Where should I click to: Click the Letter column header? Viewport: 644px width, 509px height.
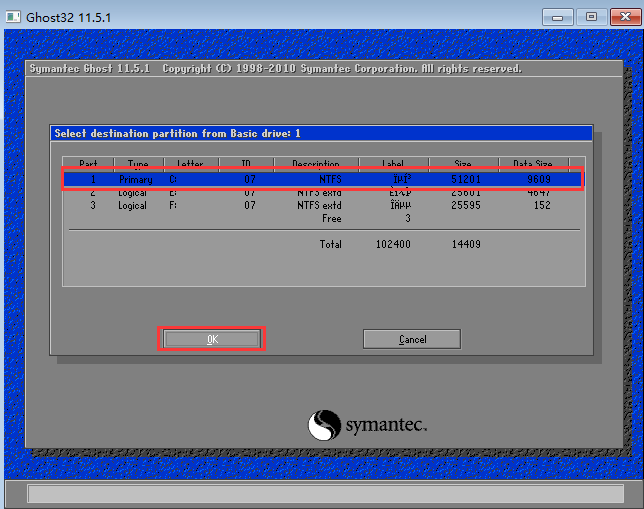(189, 164)
